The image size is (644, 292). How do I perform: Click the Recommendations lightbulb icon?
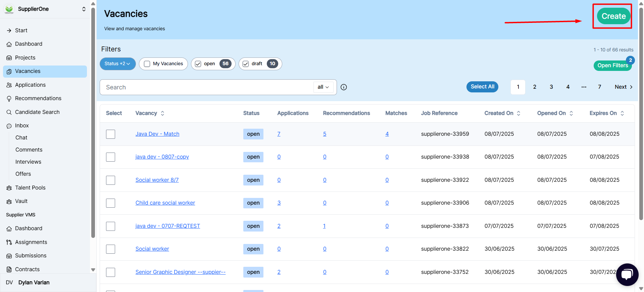point(9,98)
